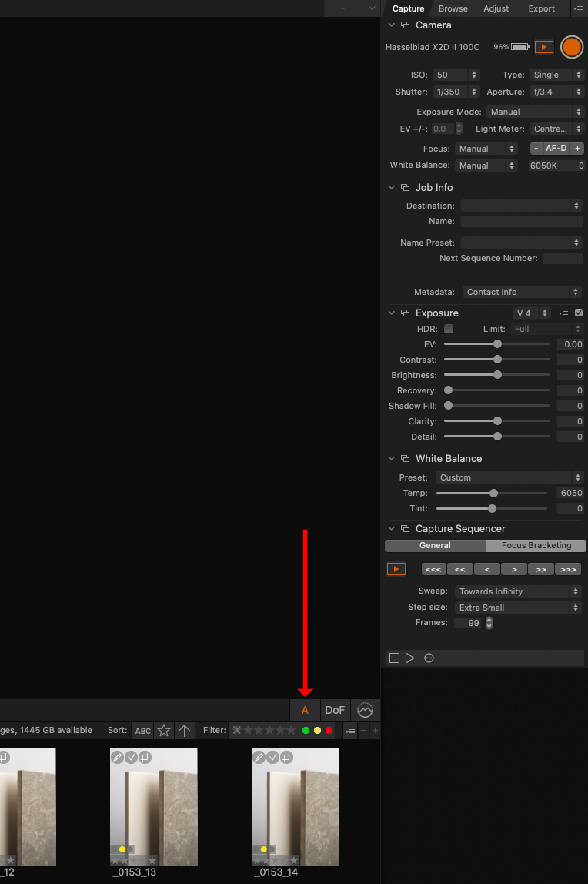Click the Exposure tool detach window icon
Viewport: 588px width, 884px height.
(405, 313)
